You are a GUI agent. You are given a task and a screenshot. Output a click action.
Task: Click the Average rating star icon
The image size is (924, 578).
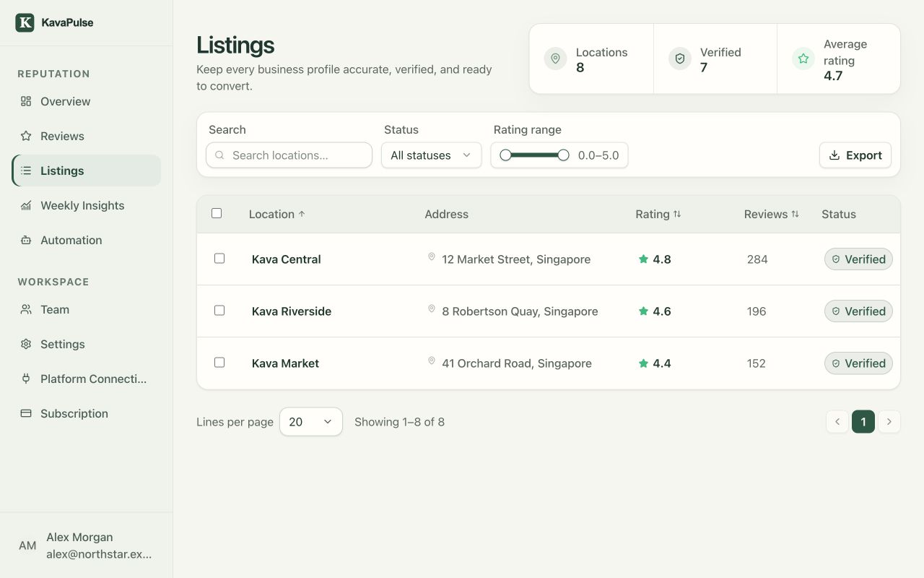click(x=803, y=59)
